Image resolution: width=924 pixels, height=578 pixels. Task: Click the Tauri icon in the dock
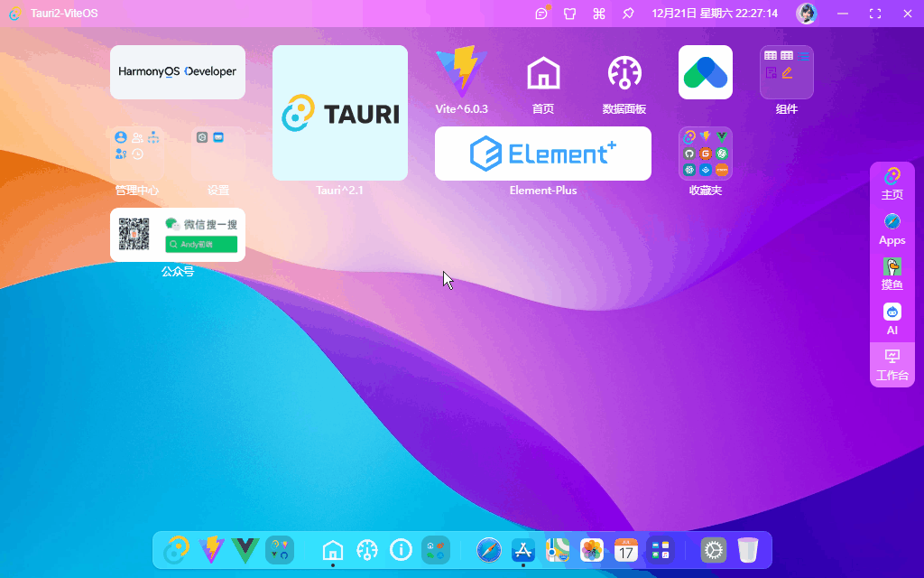(176, 550)
